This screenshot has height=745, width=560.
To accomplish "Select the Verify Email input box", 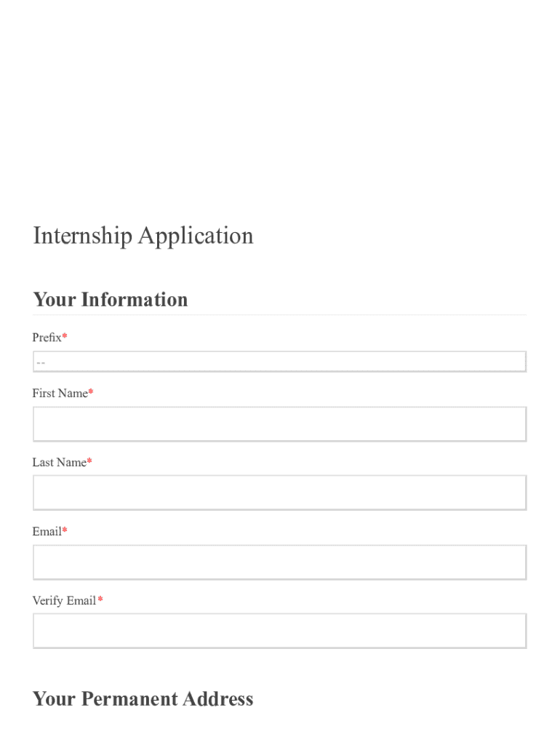I will tap(279, 631).
